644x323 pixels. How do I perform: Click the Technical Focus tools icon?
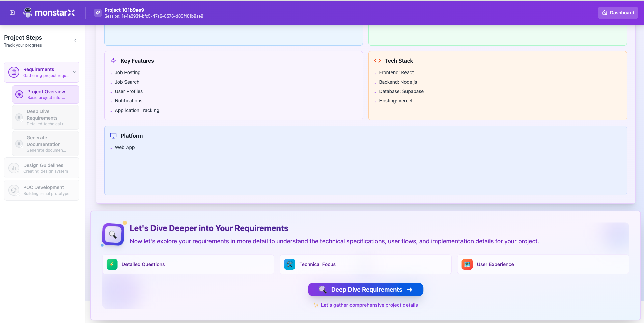[289, 264]
